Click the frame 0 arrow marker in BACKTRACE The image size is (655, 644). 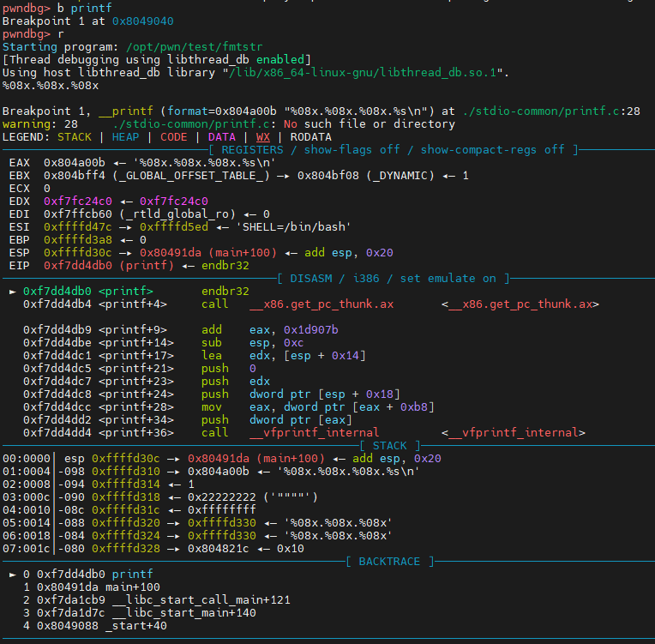pyautogui.click(x=12, y=574)
